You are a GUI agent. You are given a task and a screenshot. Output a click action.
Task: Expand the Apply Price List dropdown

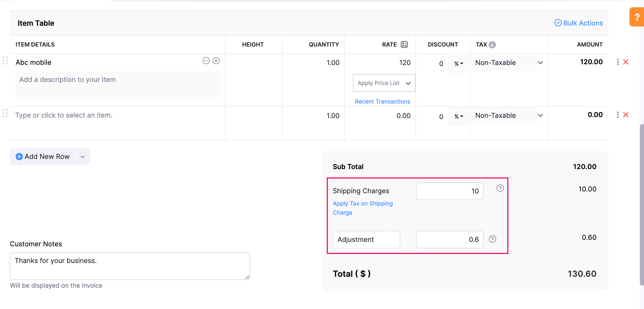(x=384, y=83)
